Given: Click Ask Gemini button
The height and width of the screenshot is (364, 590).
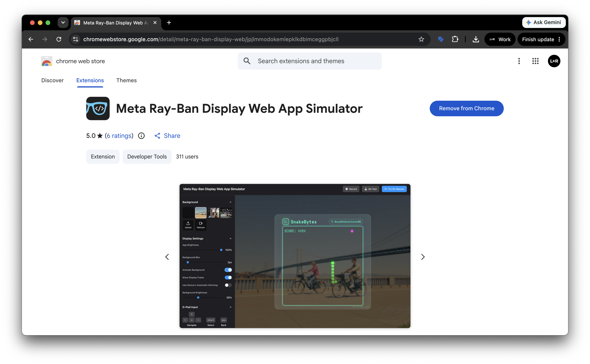Looking at the screenshot, I should 544,22.
